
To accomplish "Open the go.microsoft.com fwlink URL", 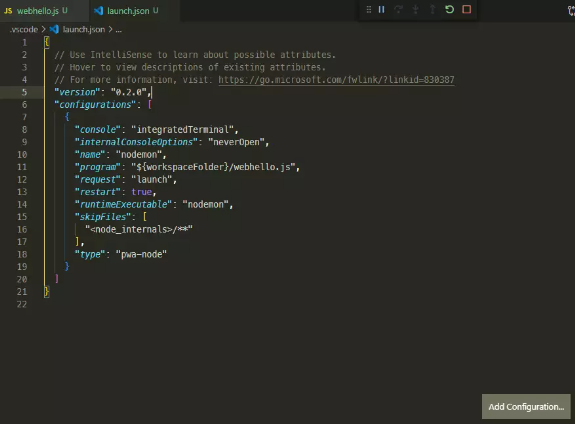I will pyautogui.click(x=336, y=80).
